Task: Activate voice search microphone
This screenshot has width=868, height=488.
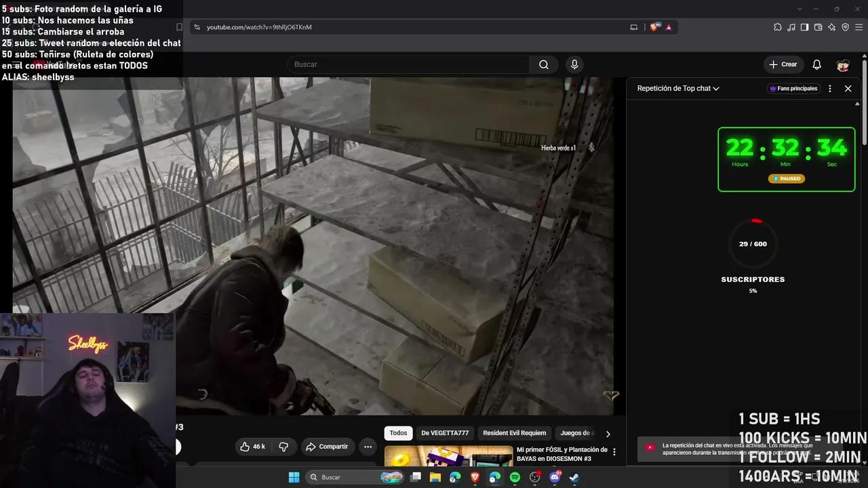Action: pos(574,64)
